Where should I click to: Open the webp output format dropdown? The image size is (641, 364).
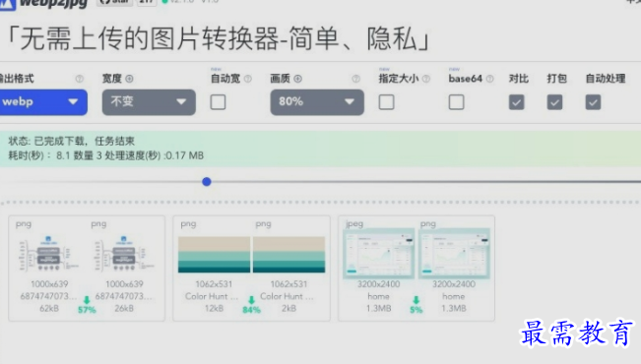[43, 102]
